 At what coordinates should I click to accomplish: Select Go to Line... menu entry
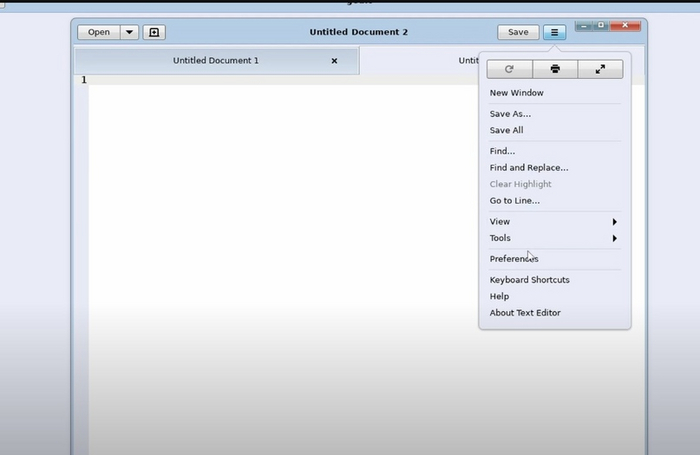(x=554, y=201)
